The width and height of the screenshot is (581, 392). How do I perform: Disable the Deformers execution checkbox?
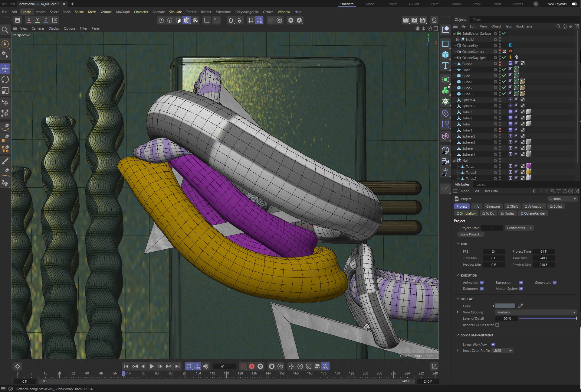point(482,289)
